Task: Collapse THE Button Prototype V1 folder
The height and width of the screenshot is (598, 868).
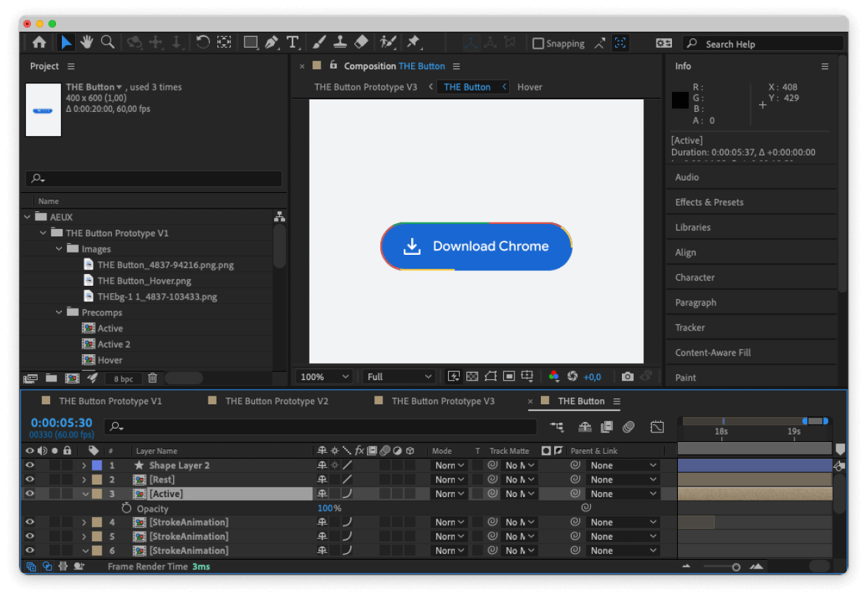Action: click(43, 233)
